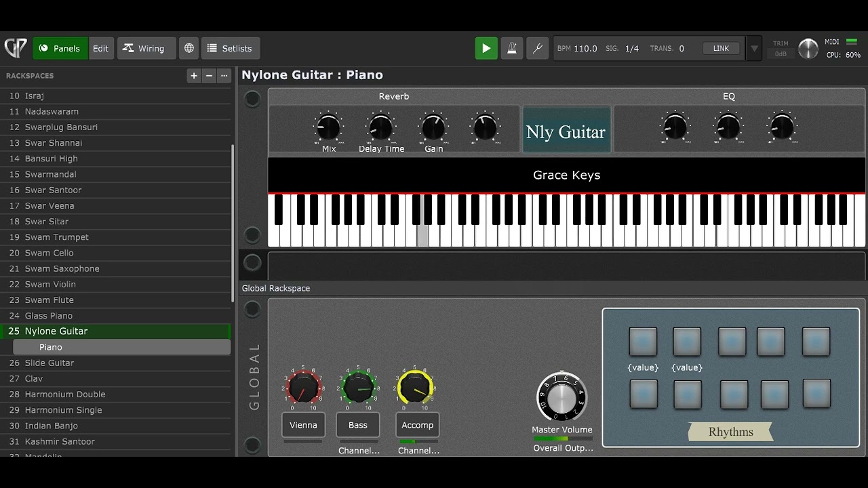
Task: Click the last EQ knob
Action: 782,127
